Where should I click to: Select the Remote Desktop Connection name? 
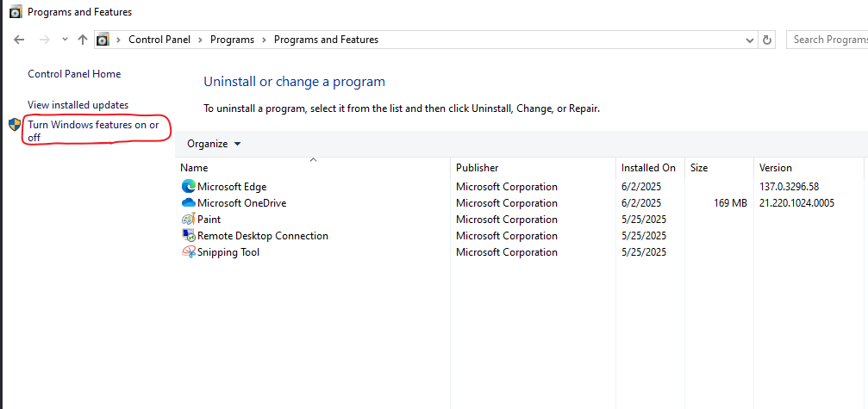[x=263, y=236]
